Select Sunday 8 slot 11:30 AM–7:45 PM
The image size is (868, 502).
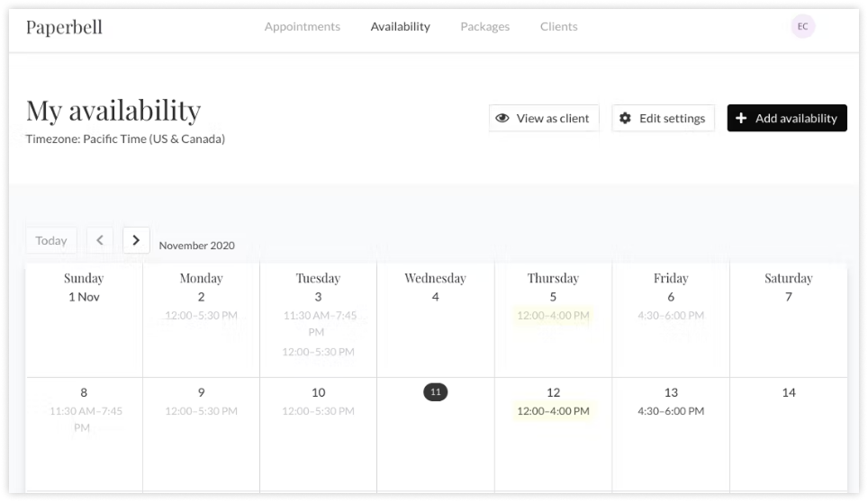pos(86,419)
